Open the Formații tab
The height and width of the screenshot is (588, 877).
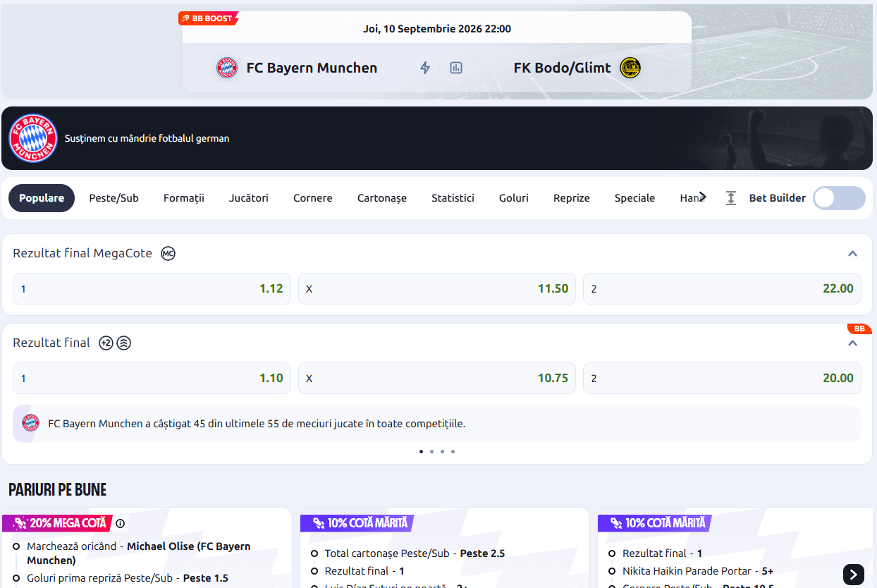pyautogui.click(x=184, y=198)
